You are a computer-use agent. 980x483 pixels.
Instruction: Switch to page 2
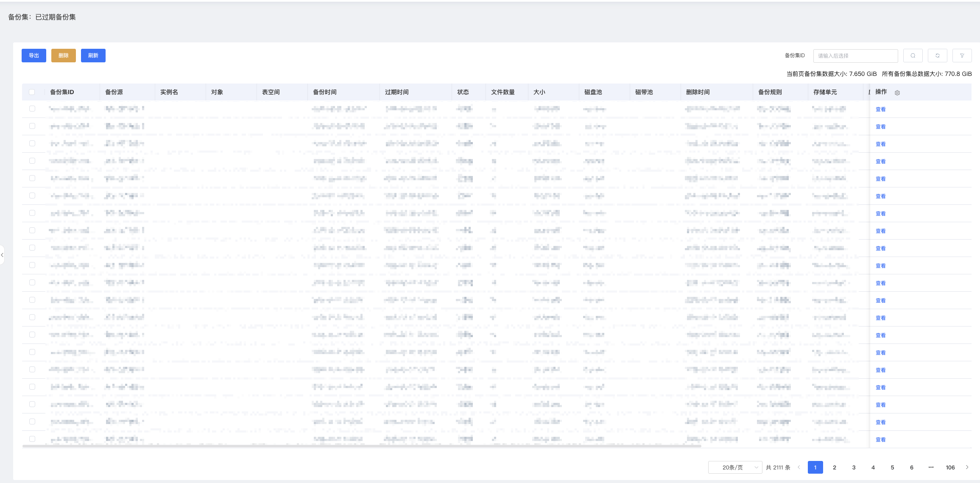click(x=835, y=467)
